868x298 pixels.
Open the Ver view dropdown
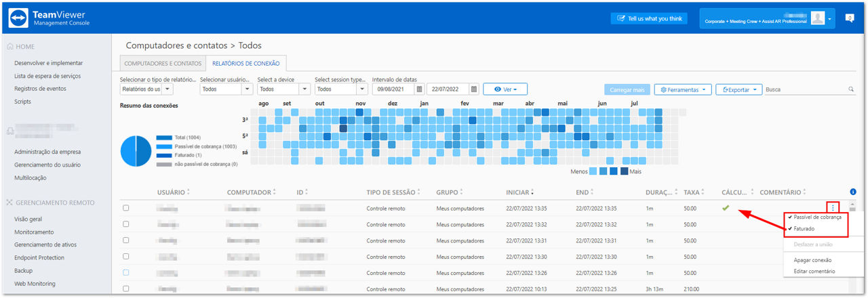pyautogui.click(x=505, y=89)
